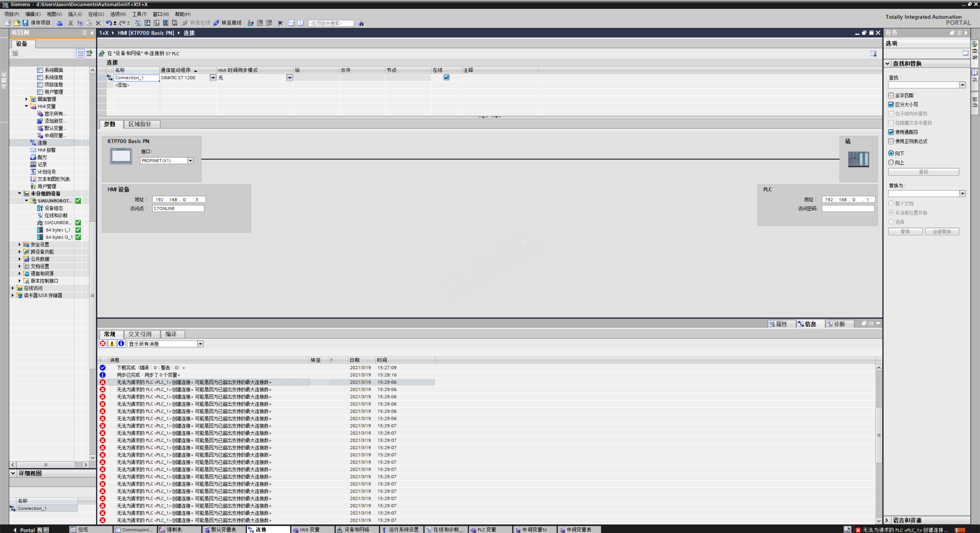Click the error filter icon in messages
980x533 pixels.
coord(103,344)
